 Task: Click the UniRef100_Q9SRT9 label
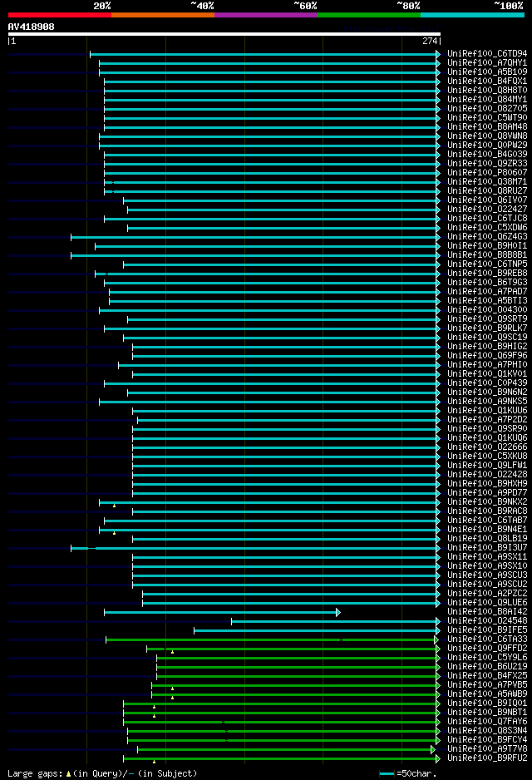pyautogui.click(x=487, y=318)
